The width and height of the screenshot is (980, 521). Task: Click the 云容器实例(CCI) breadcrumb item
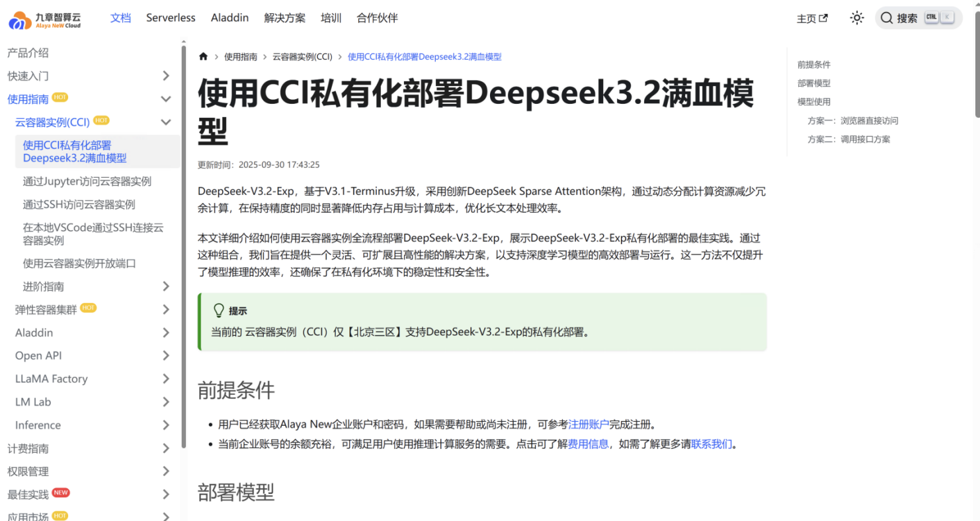pos(302,57)
